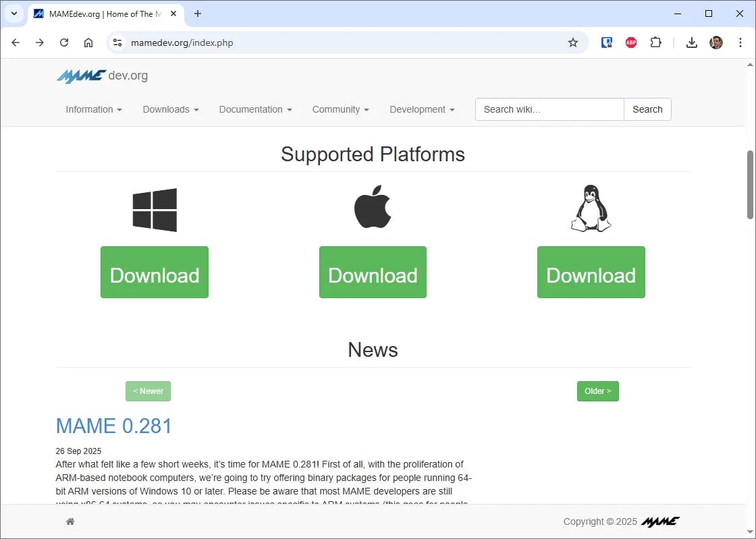Click the Apple platform logo icon
The height and width of the screenshot is (539, 756).
click(x=373, y=206)
